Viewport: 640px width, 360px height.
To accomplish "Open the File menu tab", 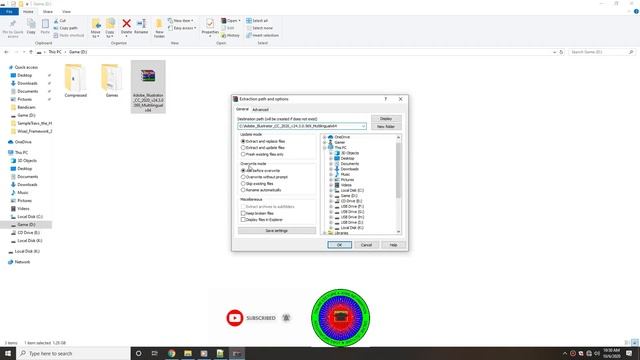I will click(9, 11).
